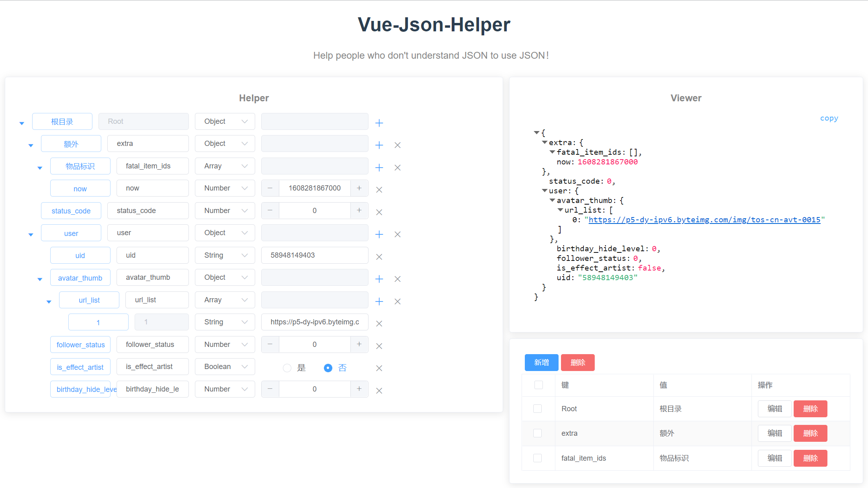868x488 pixels.
Task: Decrease the status_code number value
Action: [270, 211]
